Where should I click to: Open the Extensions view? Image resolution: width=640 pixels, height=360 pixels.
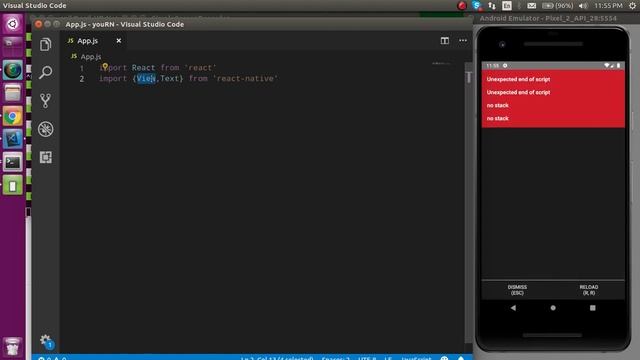(45, 157)
